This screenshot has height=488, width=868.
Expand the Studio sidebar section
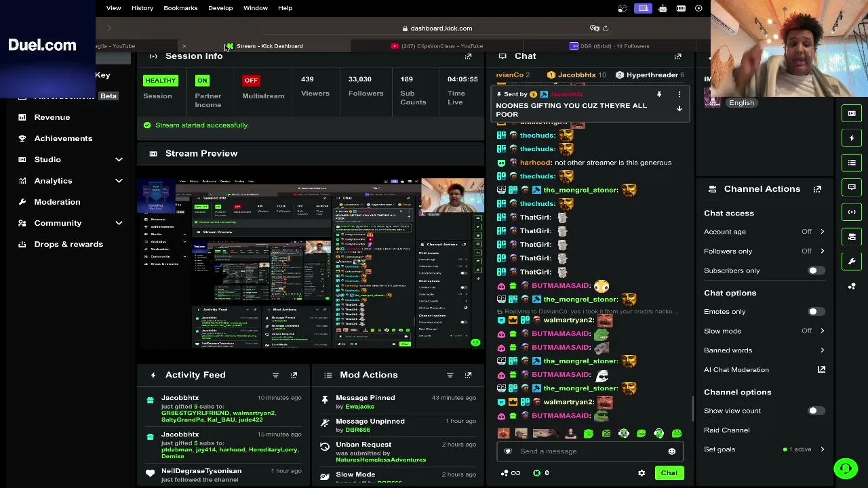tap(119, 160)
